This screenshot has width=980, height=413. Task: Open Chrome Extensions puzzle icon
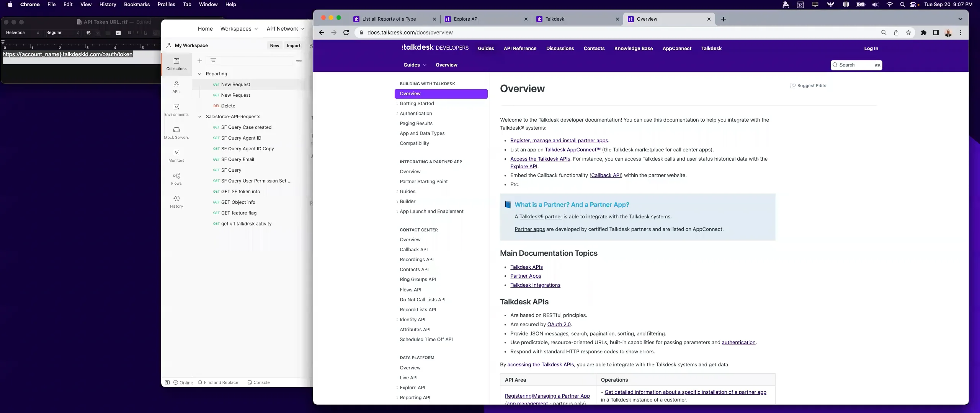click(x=924, y=33)
